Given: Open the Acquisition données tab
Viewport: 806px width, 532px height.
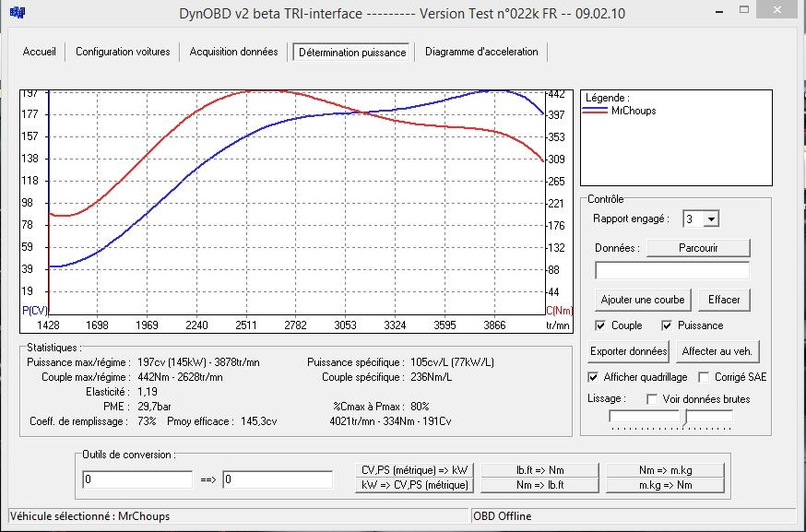Looking at the screenshot, I should pyautogui.click(x=233, y=52).
